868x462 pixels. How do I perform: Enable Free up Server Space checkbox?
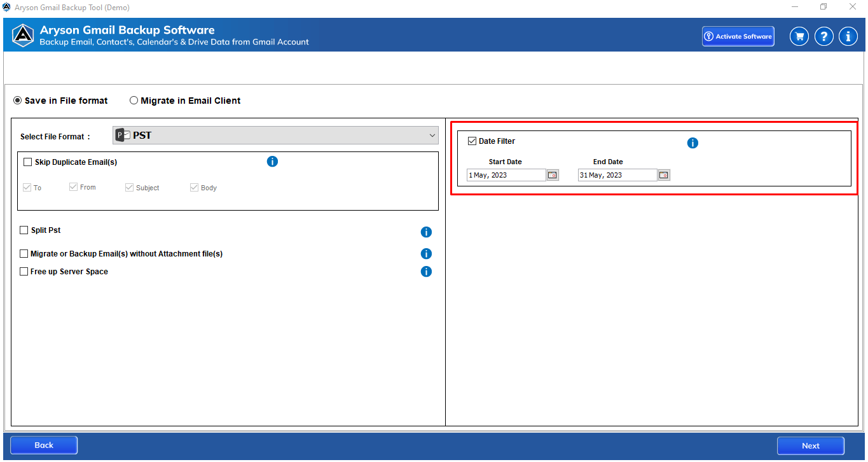pos(24,272)
